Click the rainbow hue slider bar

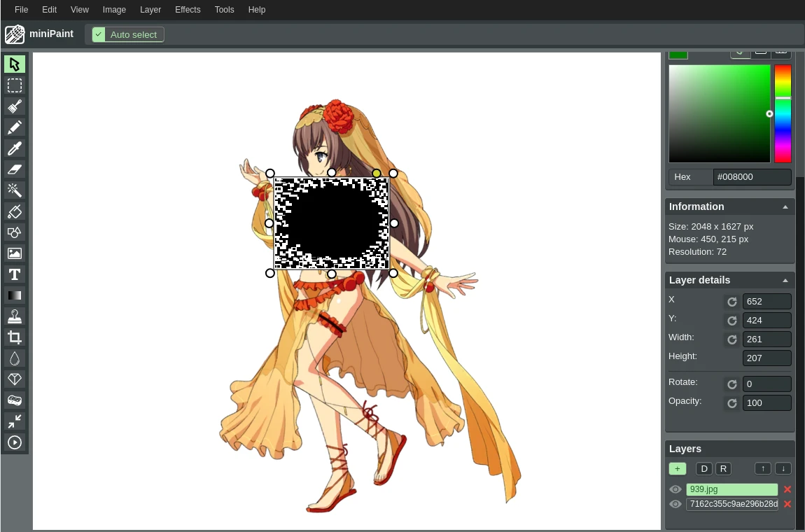[x=783, y=113]
